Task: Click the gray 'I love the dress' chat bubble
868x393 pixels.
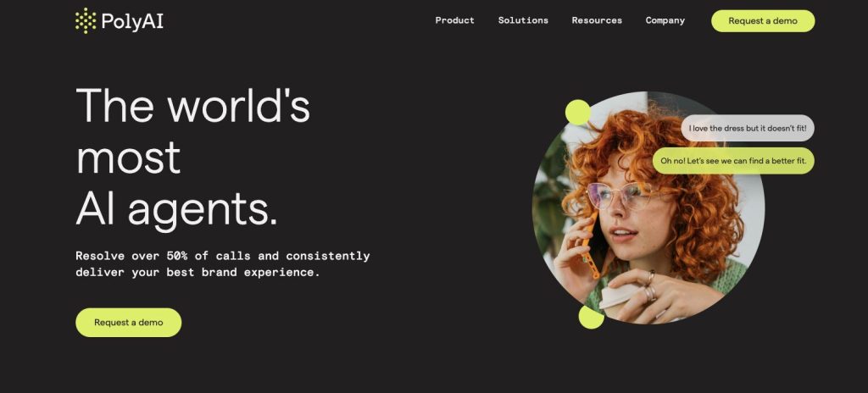Action: [x=748, y=128]
